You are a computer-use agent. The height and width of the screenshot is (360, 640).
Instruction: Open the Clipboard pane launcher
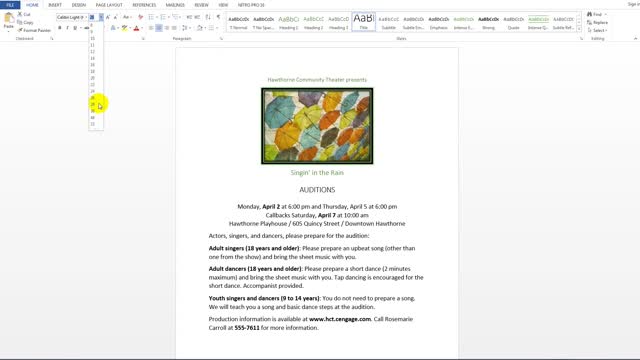point(52,38)
